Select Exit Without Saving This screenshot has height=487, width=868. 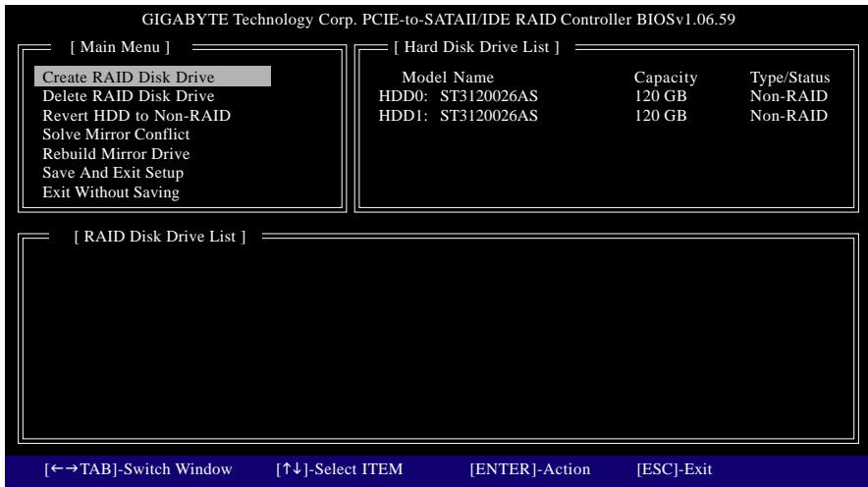(111, 192)
